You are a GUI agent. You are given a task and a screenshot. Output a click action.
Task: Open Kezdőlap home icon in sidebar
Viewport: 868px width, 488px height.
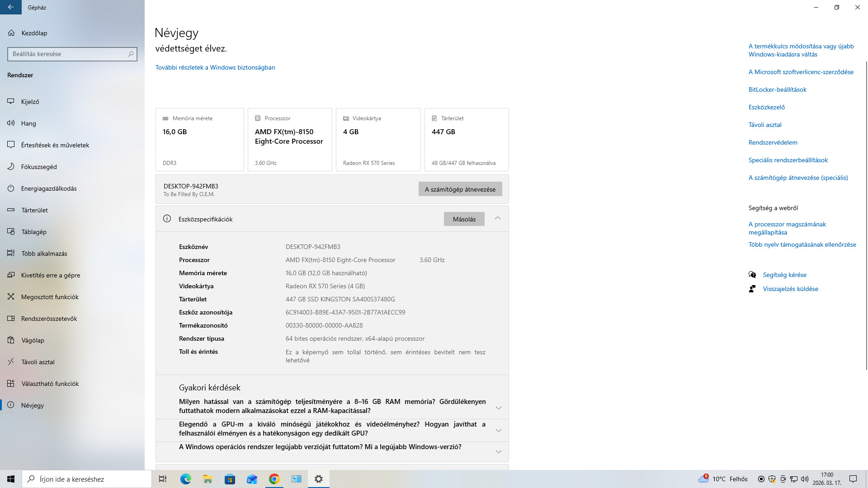[11, 33]
